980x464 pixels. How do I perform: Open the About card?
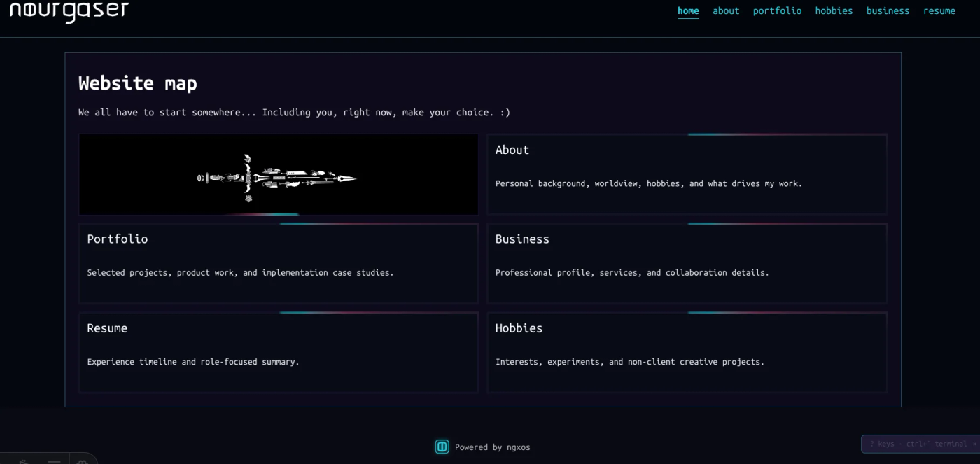[x=687, y=174]
